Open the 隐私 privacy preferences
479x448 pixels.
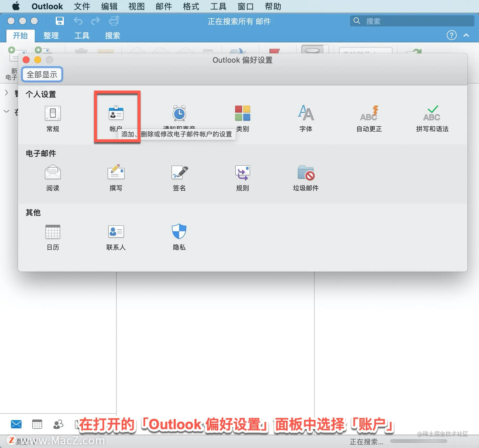tap(179, 237)
